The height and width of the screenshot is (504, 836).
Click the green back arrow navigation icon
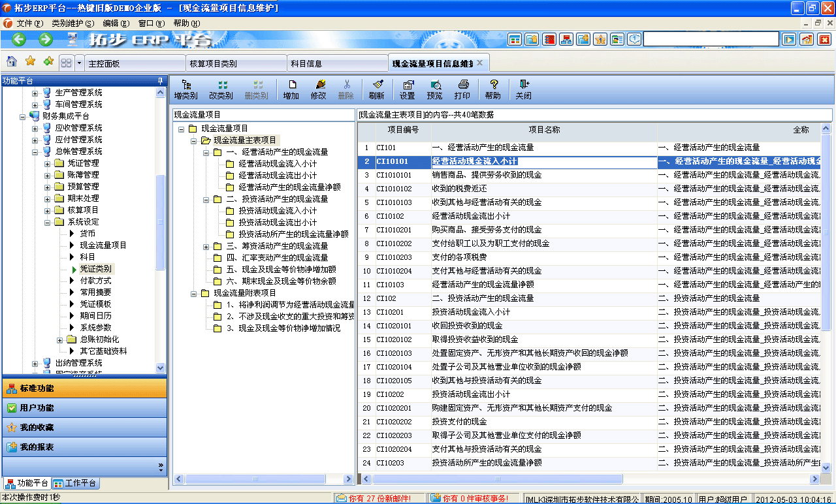click(x=18, y=39)
